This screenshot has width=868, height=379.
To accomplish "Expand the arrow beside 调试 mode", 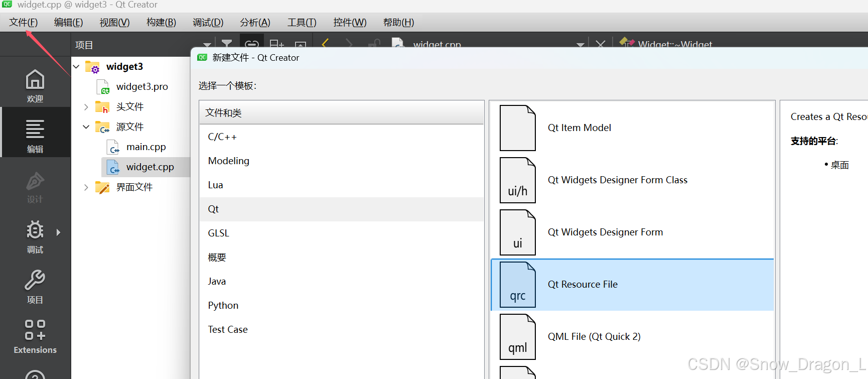I will (x=59, y=232).
